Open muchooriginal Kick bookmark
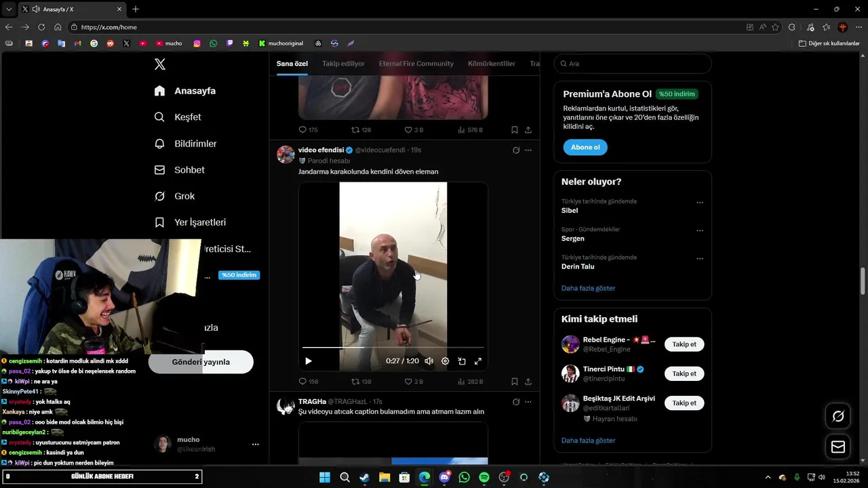 click(x=281, y=43)
